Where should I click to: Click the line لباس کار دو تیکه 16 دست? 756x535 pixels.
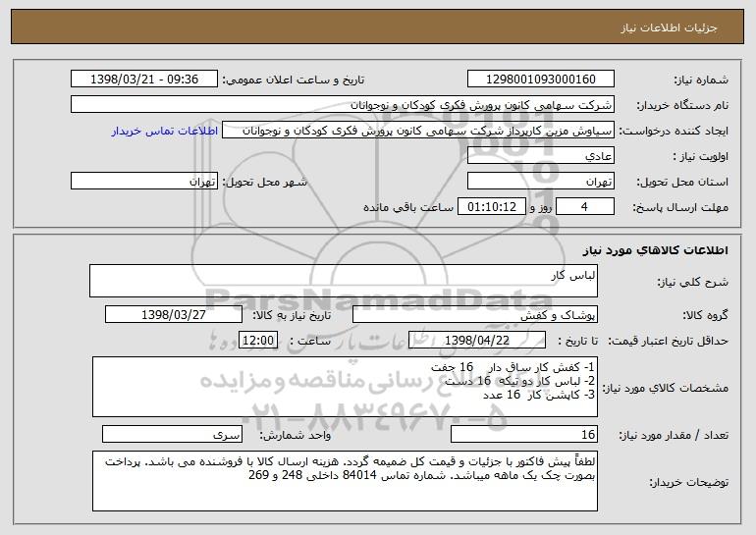coord(519,381)
